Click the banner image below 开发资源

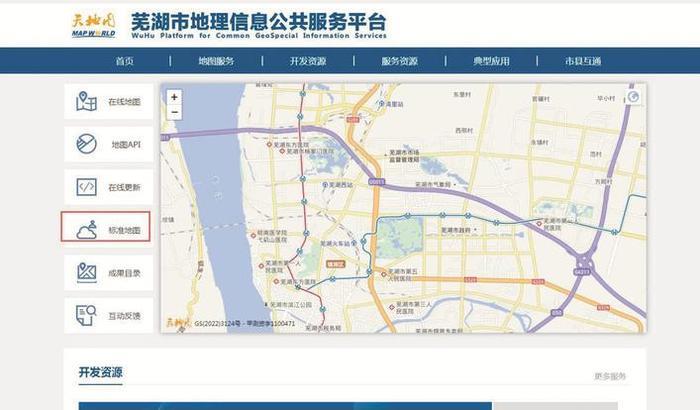285,406
